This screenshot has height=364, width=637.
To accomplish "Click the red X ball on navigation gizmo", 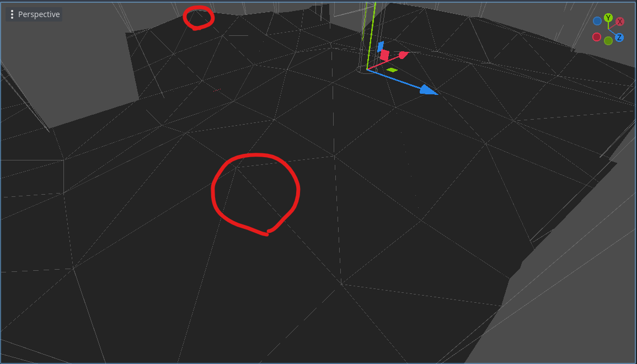I will [620, 21].
